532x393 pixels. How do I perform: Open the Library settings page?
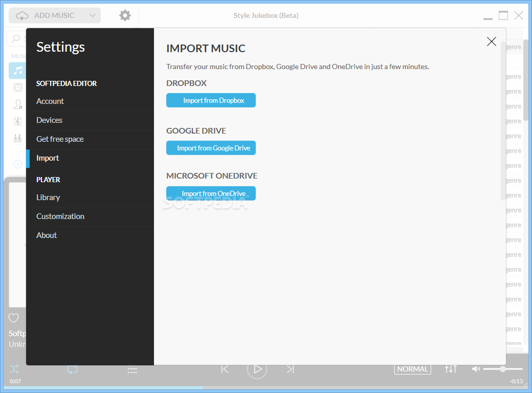[x=90, y=198]
